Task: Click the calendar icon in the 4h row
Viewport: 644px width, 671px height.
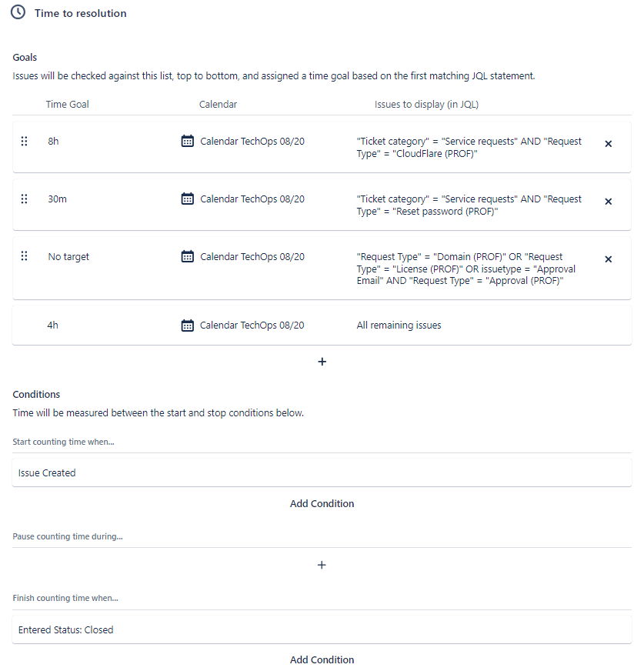Action: 188,325
